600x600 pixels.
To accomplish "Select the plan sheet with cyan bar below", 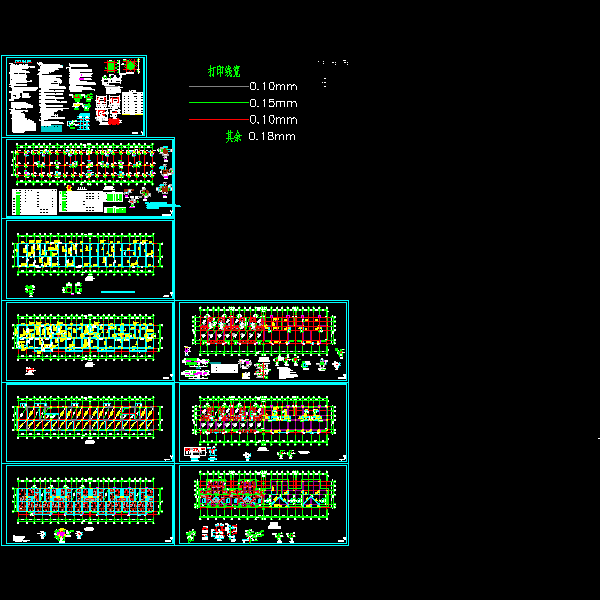I will tap(90, 259).
